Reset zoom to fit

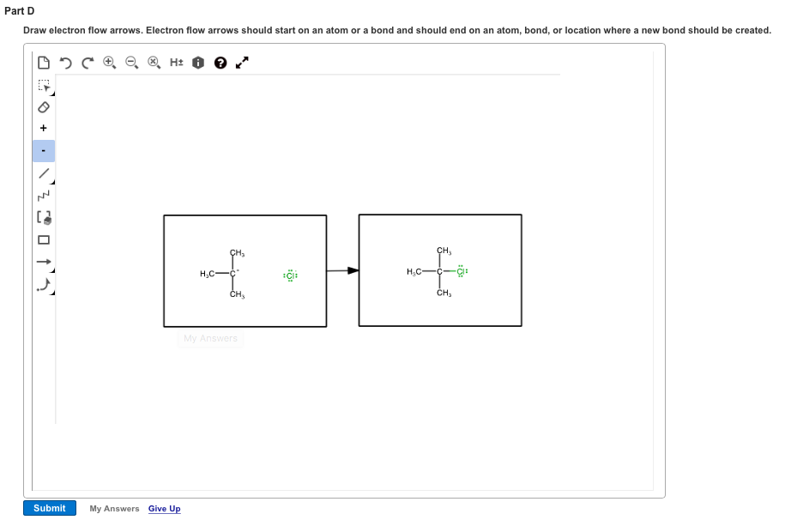click(x=154, y=63)
